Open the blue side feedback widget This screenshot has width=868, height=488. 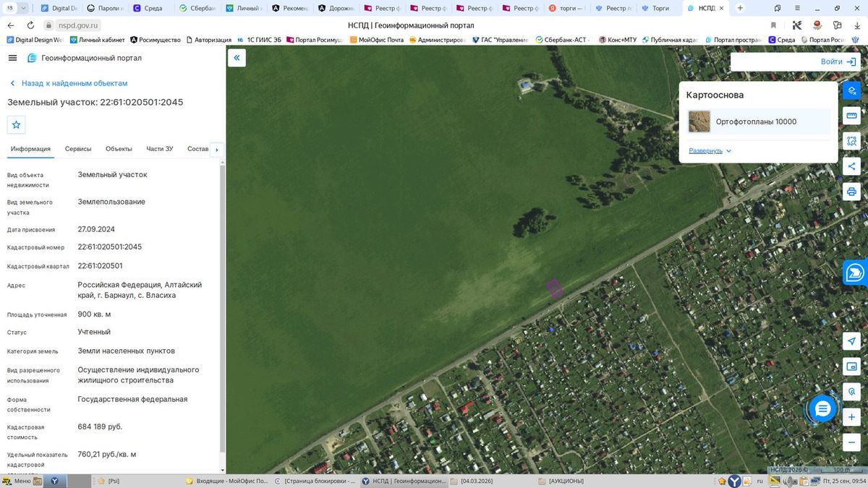[x=856, y=272]
